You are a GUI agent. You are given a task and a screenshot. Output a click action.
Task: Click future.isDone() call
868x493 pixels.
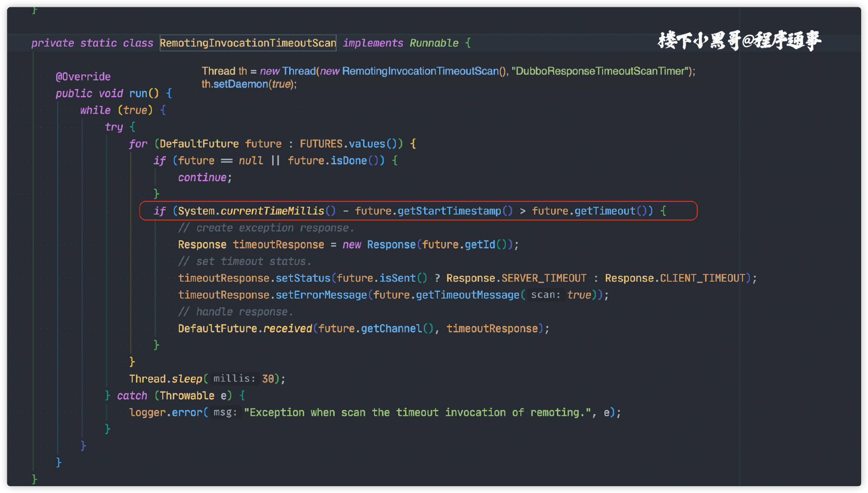[336, 161]
